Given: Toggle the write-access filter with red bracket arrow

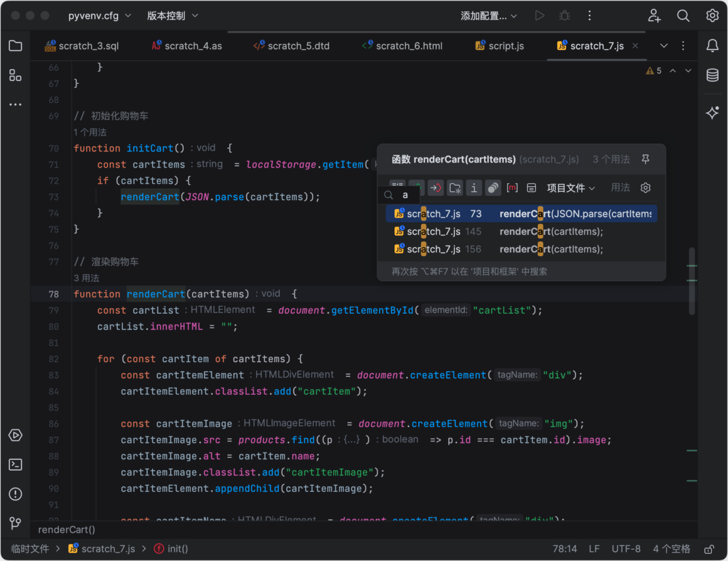Looking at the screenshot, I should [x=436, y=188].
